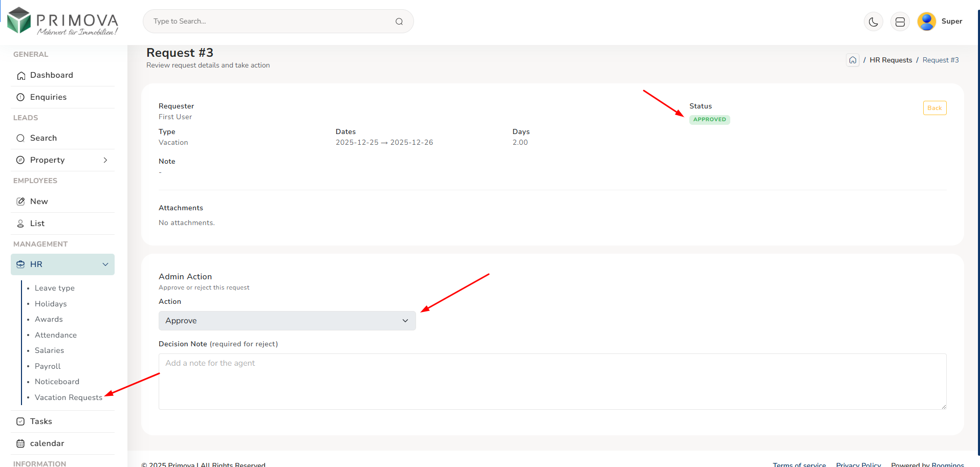Click the layout panel icon in header
Viewport: 980px width, 467px height.
click(x=900, y=21)
